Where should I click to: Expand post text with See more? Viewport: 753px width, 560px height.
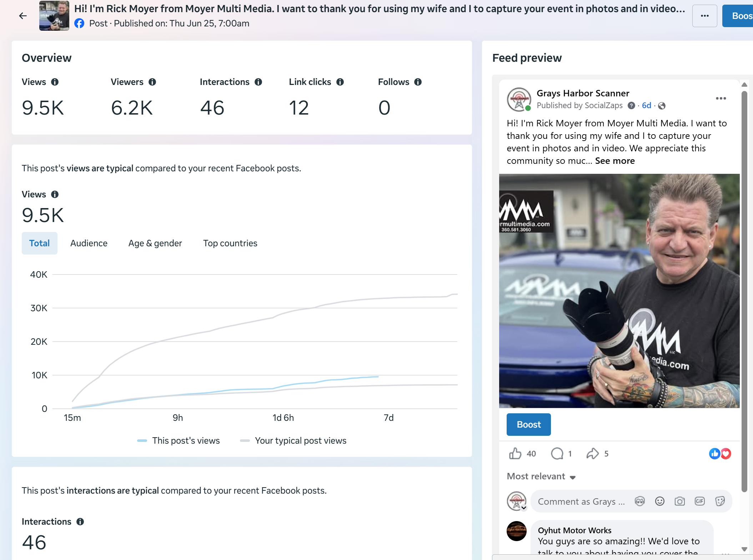(x=615, y=161)
